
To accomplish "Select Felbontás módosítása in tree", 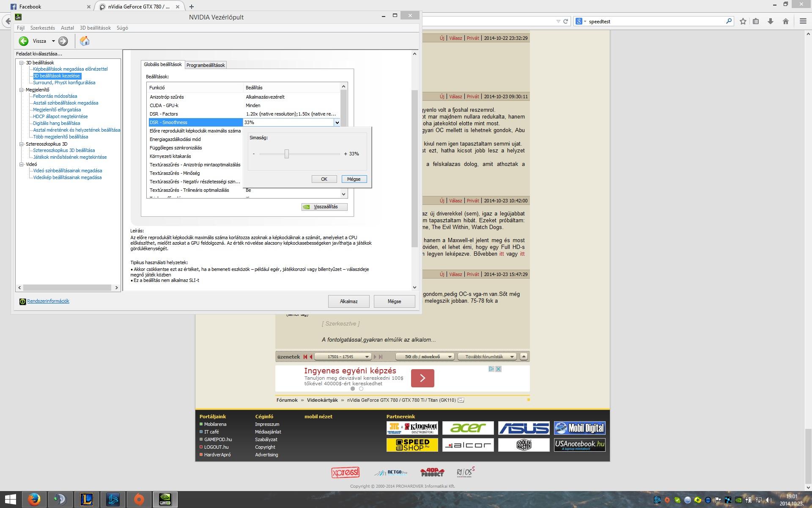I will click(x=55, y=96).
